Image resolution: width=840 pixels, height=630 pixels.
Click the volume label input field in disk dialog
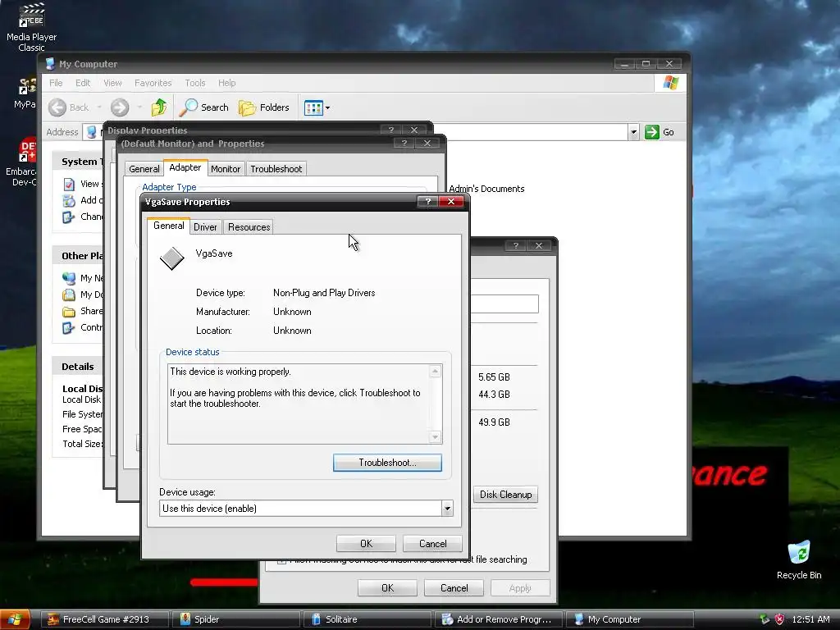click(x=504, y=304)
